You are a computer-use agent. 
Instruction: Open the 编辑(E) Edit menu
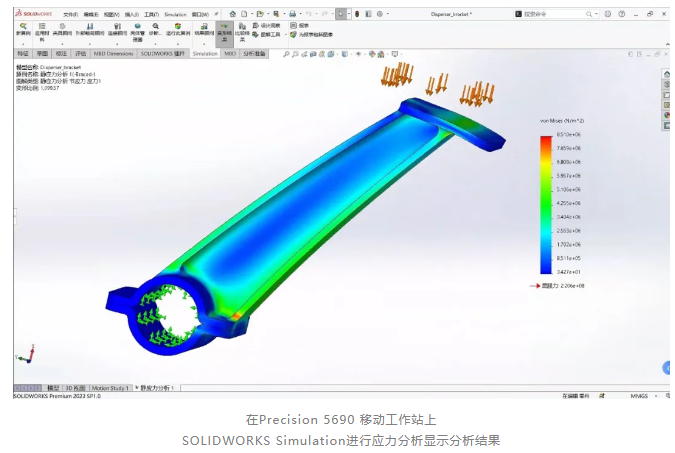click(91, 14)
